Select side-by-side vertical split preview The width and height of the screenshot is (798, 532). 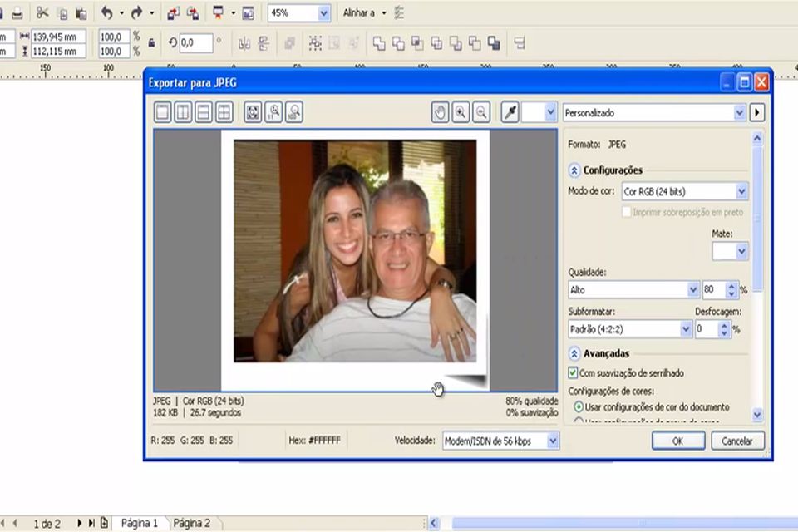183,112
